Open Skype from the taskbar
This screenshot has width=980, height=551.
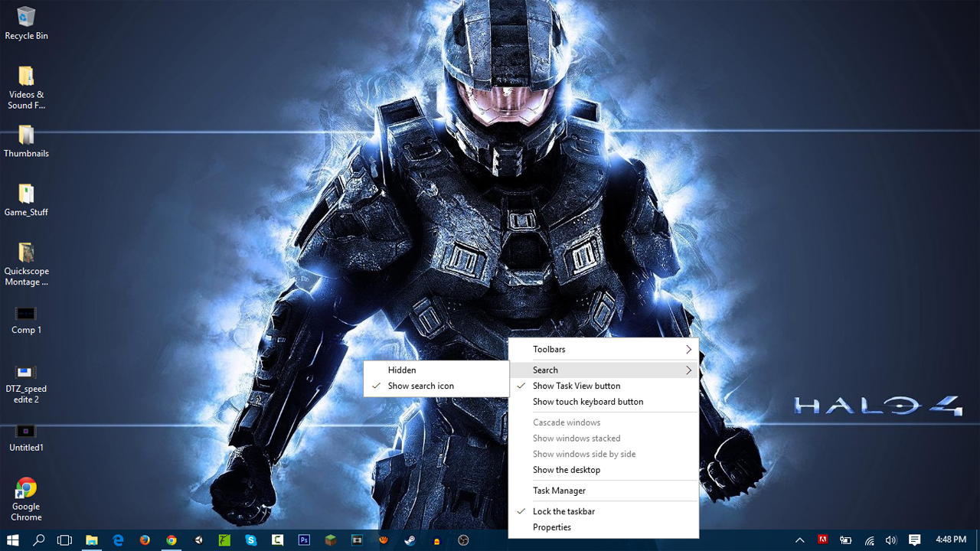coord(251,540)
